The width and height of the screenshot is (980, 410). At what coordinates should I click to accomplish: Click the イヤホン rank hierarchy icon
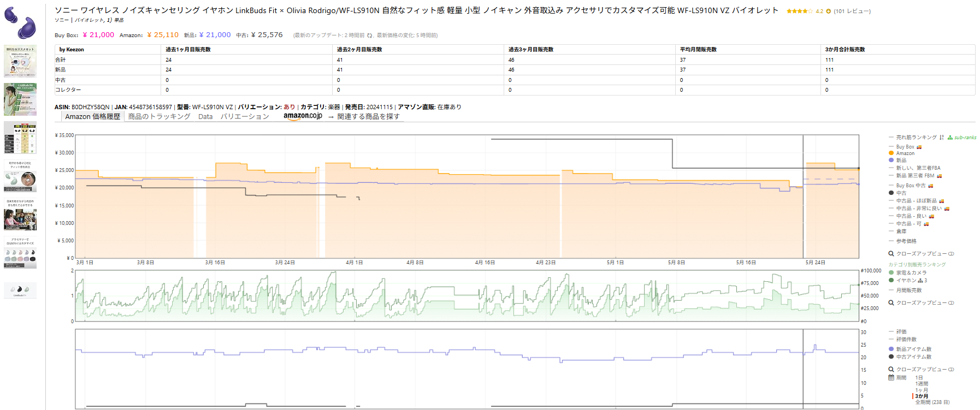(921, 281)
